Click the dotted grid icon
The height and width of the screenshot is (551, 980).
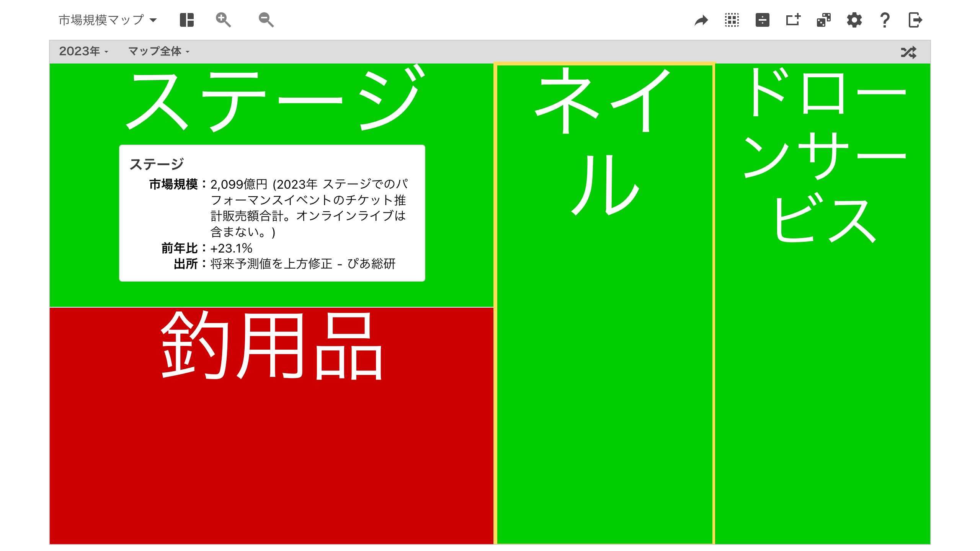pos(732,20)
